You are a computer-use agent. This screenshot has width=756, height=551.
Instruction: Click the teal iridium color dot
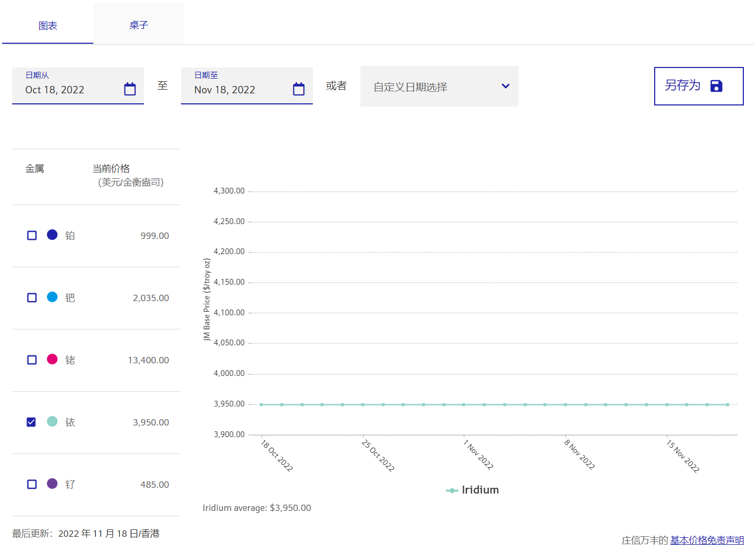[52, 421]
